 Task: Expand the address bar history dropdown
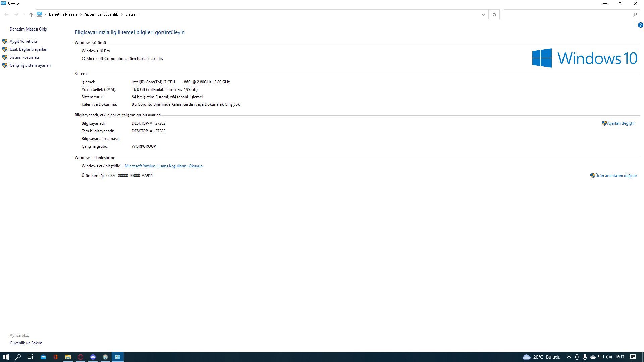(x=483, y=14)
